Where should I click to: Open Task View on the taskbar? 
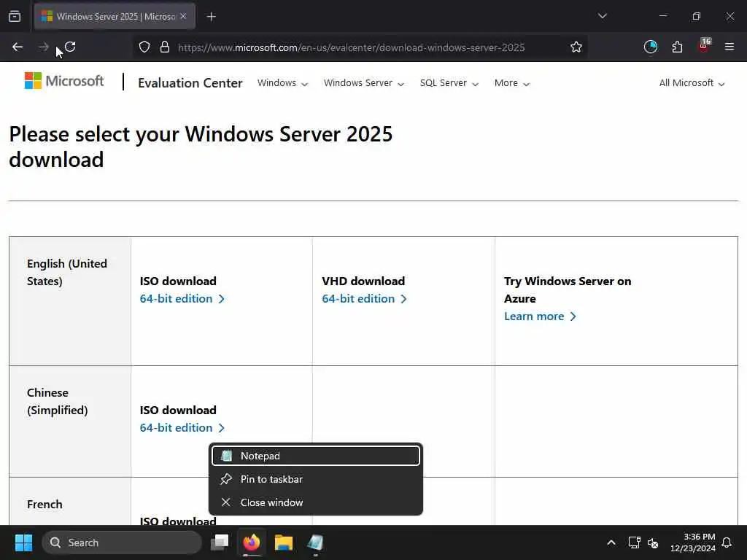[220, 542]
